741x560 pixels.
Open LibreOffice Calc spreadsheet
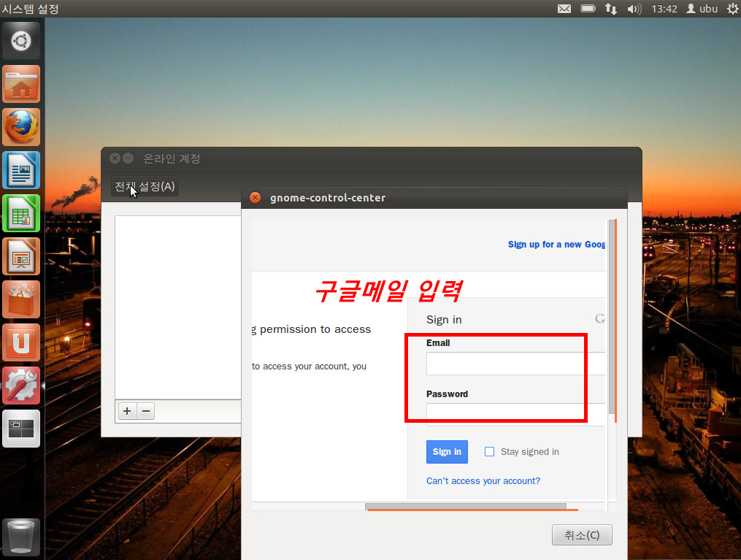[x=21, y=214]
